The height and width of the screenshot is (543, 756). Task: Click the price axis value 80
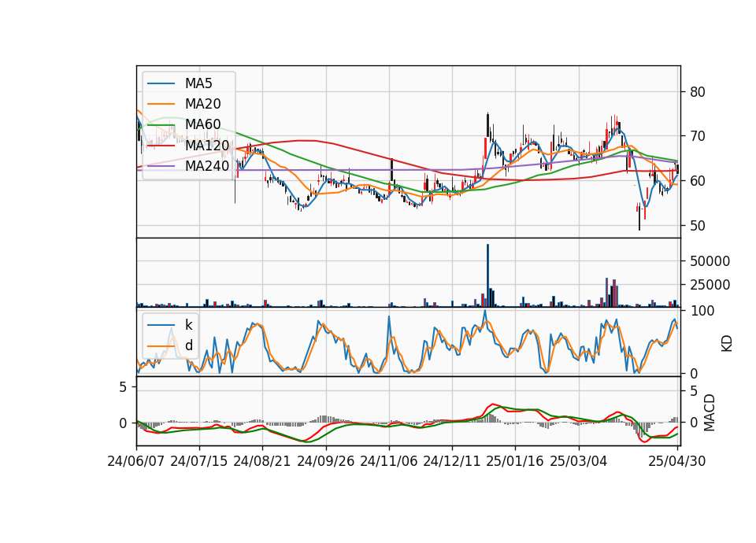[x=698, y=92]
